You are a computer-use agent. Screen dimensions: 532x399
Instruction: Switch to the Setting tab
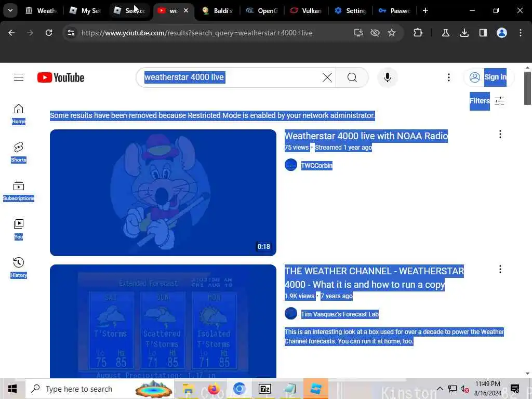[350, 10]
